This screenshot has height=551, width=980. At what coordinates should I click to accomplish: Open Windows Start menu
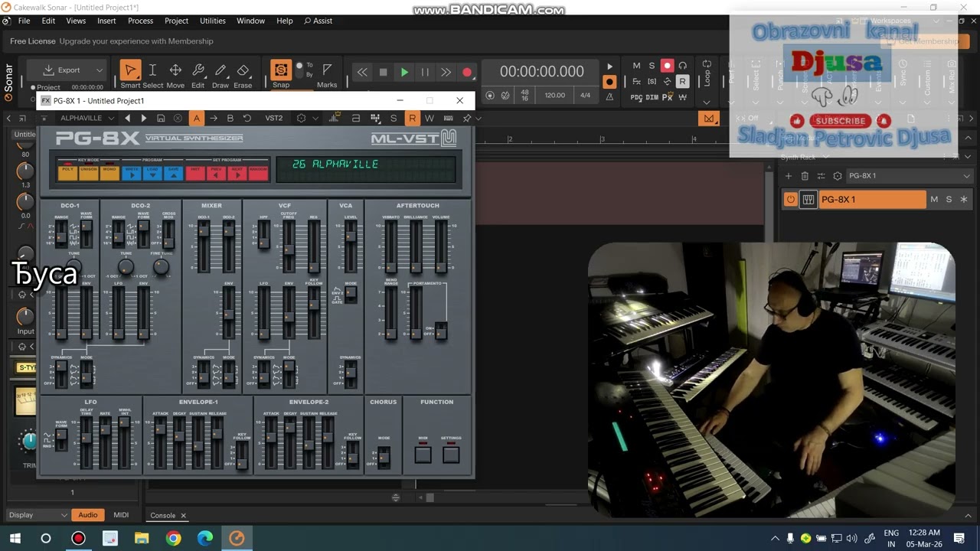[15, 538]
